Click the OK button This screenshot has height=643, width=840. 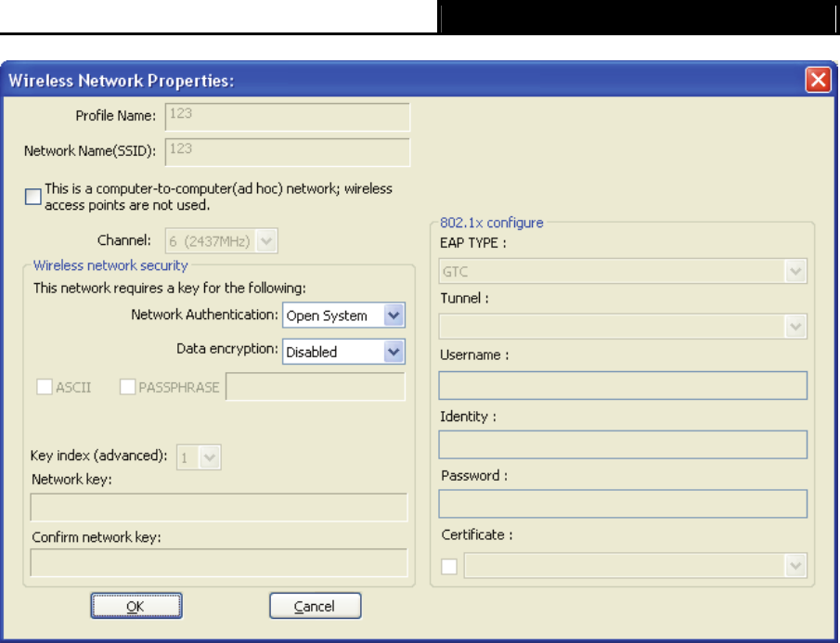(136, 606)
